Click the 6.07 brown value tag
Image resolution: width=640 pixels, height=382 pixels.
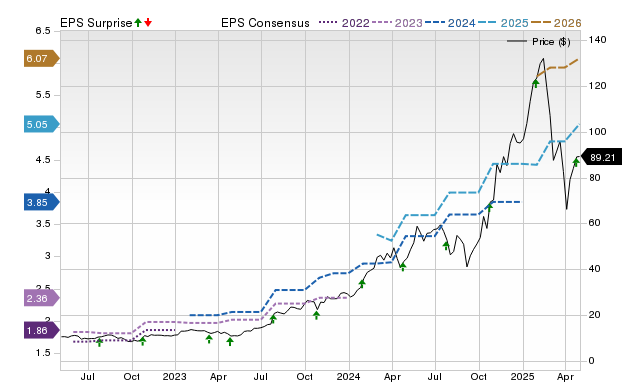pos(42,59)
